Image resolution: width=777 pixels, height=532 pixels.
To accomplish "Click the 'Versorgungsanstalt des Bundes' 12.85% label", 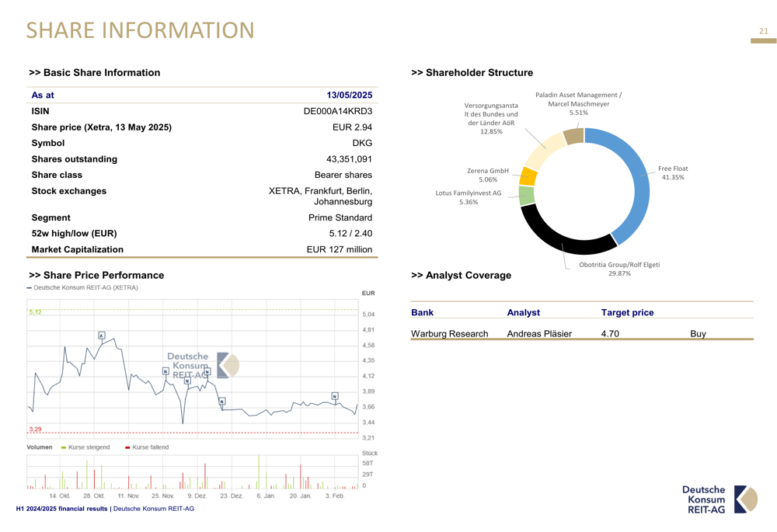I will pos(491,118).
